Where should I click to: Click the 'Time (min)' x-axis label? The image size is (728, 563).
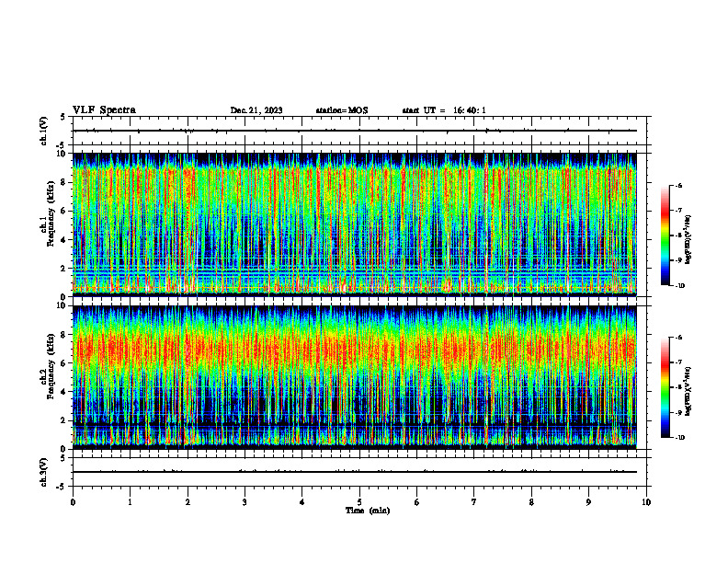368,511
